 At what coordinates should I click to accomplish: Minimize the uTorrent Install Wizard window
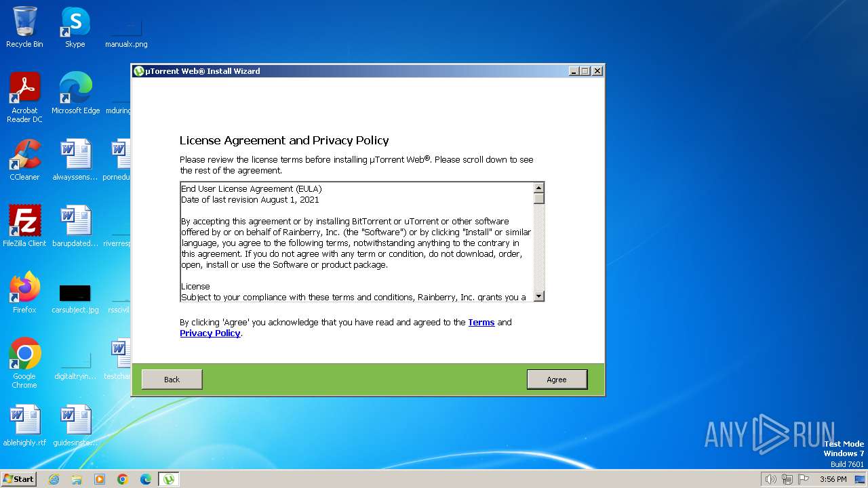(x=574, y=71)
